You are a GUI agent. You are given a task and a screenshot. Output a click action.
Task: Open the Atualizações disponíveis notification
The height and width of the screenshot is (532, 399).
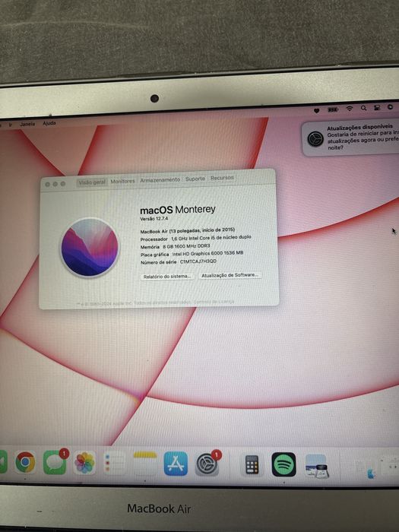click(x=350, y=138)
